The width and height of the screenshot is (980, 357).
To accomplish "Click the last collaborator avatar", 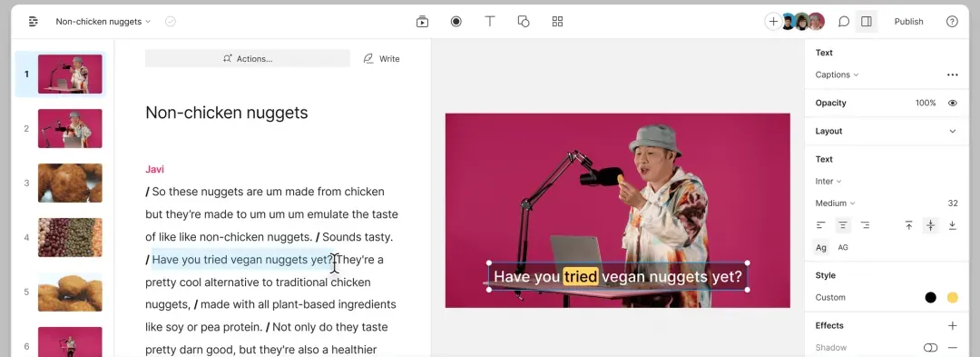I will (x=817, y=21).
